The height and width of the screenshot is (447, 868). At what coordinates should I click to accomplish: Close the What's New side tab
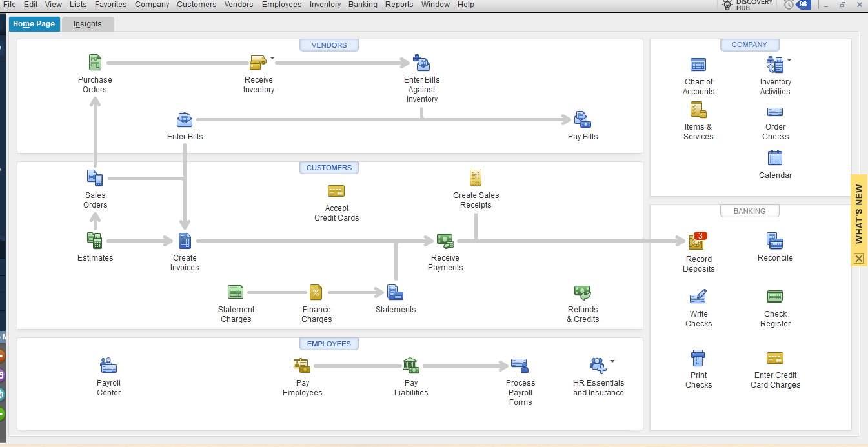(x=858, y=259)
